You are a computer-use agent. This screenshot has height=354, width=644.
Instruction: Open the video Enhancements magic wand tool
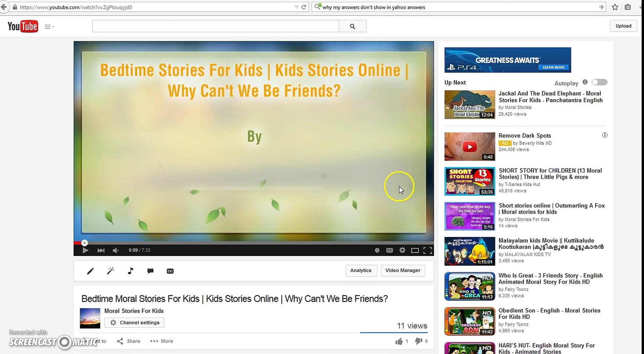110,271
